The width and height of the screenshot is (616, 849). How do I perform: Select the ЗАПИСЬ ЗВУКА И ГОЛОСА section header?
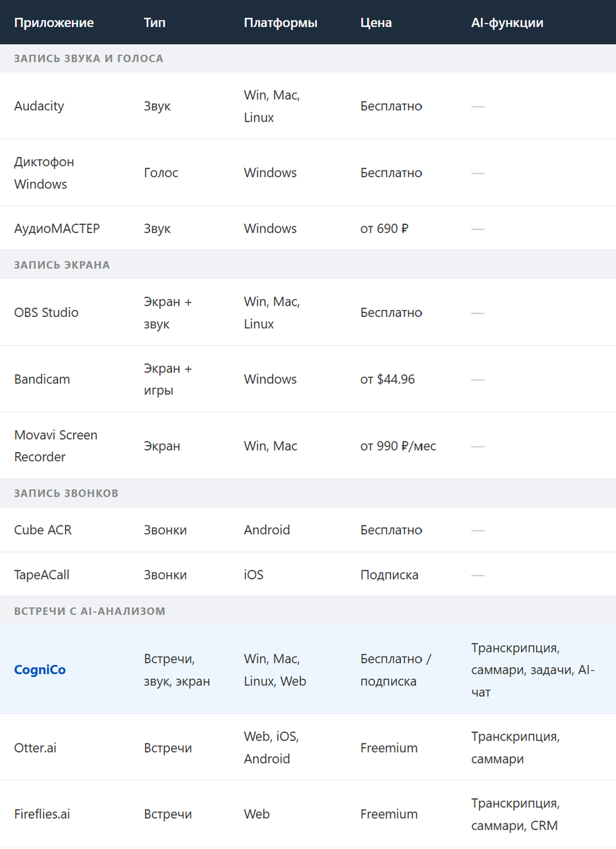88,58
